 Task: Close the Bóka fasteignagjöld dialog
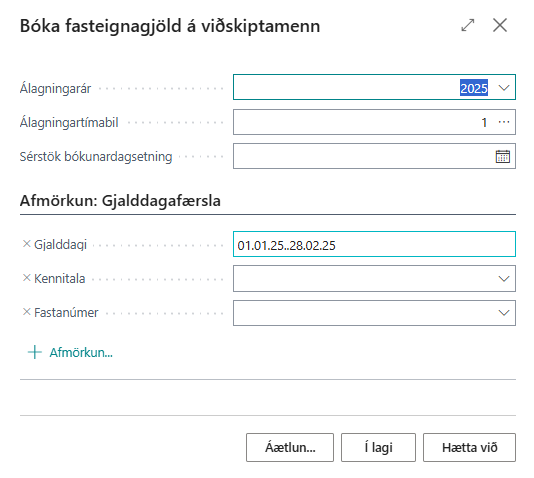(500, 25)
